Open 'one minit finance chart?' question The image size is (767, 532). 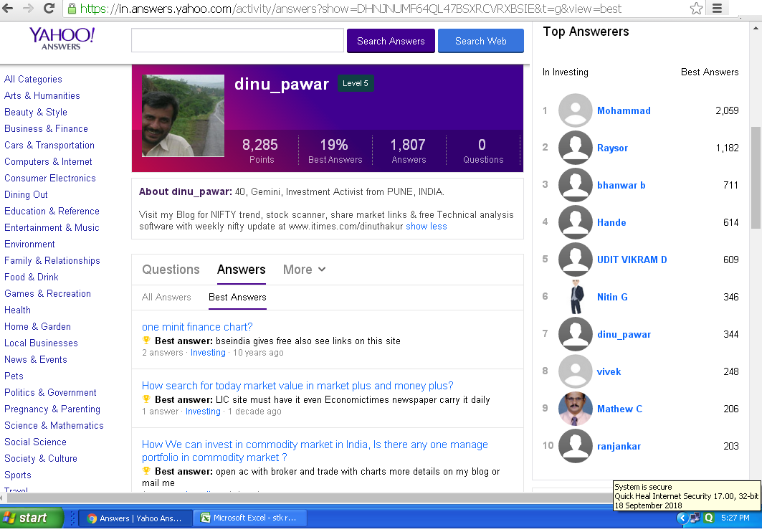tap(197, 327)
